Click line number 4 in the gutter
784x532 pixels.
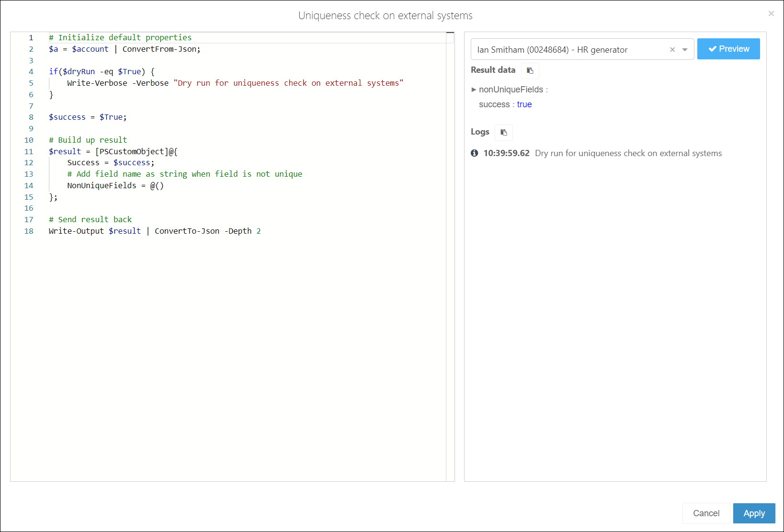point(31,71)
